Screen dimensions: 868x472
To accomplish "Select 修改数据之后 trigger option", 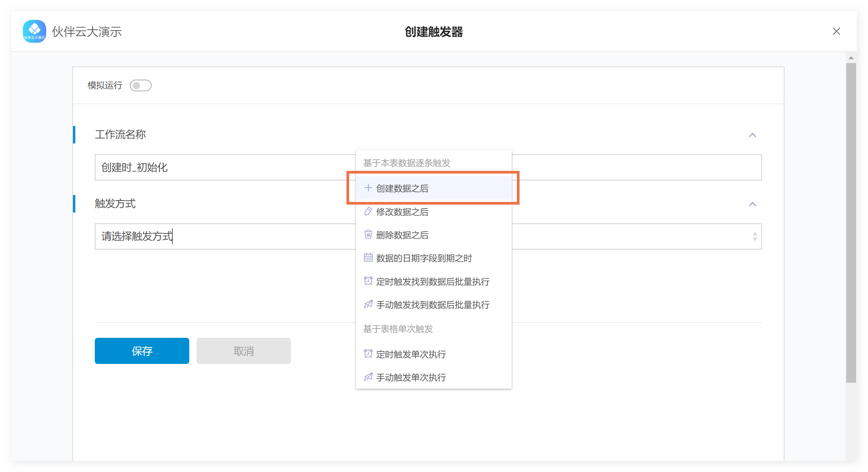I will tap(433, 212).
